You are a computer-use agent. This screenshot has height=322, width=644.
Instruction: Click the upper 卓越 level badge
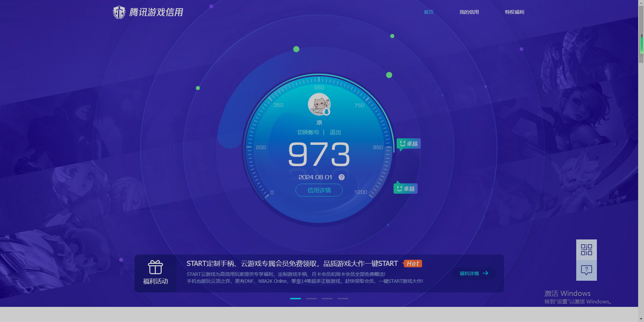coord(409,144)
